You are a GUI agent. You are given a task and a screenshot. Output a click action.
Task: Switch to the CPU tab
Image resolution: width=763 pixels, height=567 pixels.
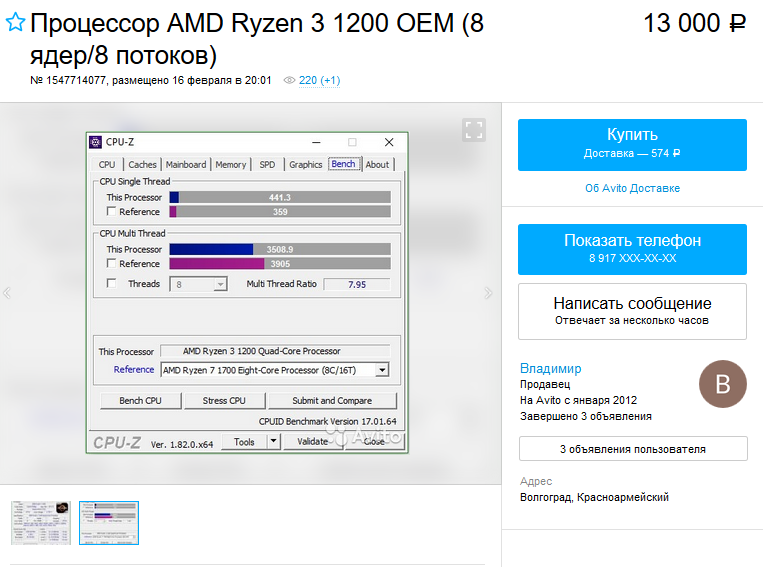click(107, 165)
